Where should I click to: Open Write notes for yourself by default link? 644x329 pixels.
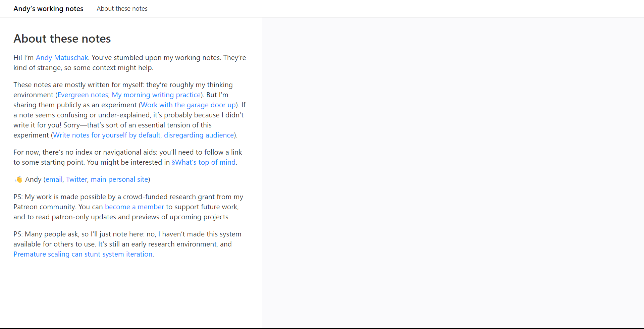[143, 135]
